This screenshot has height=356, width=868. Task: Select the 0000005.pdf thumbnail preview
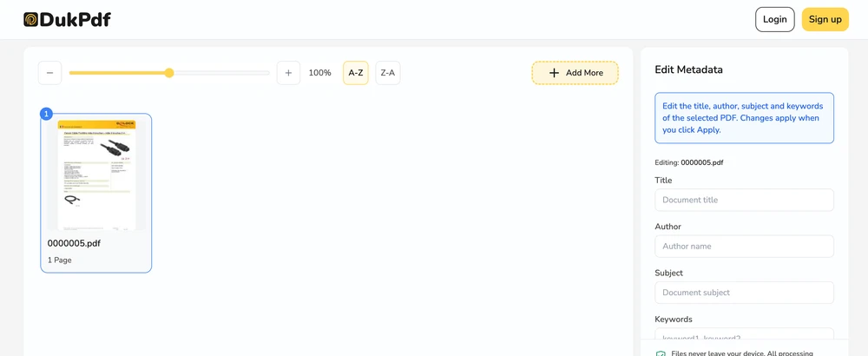[96, 175]
